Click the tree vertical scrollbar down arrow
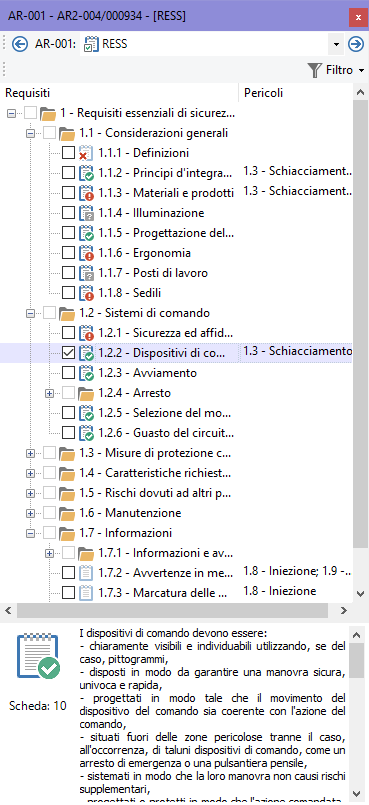The height and width of the screenshot is (805, 369). pyautogui.click(x=361, y=592)
